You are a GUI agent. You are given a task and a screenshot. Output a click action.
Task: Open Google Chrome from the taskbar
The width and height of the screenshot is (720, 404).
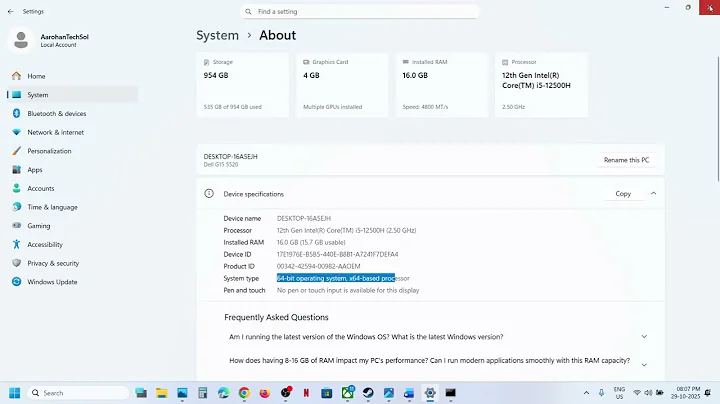click(x=244, y=393)
